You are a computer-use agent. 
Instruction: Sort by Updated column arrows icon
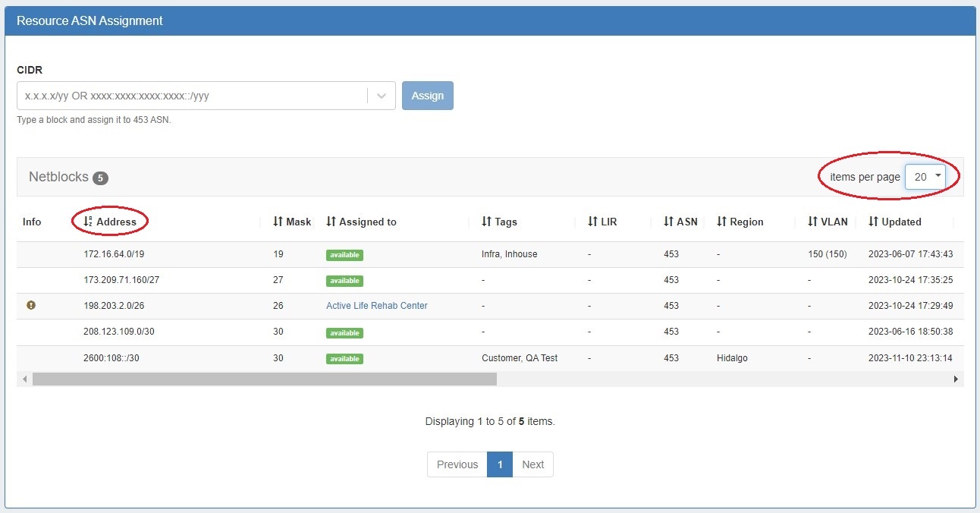(873, 222)
